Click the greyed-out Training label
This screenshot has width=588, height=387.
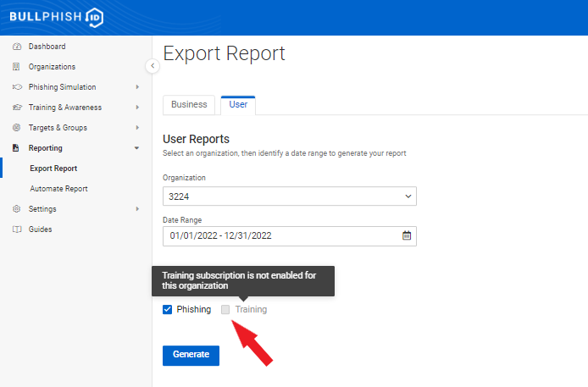click(251, 309)
